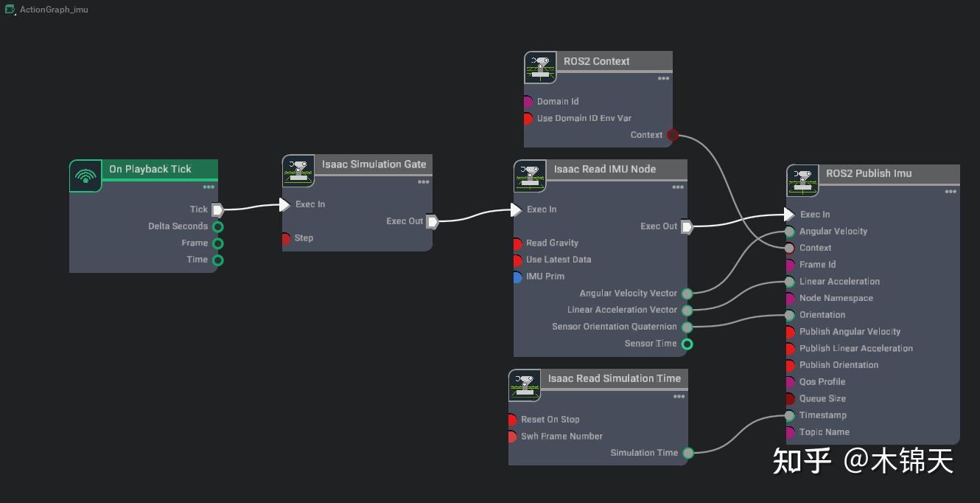Select the Isaac Simulation Gate title bar
This screenshot has height=503, width=980.
(375, 164)
